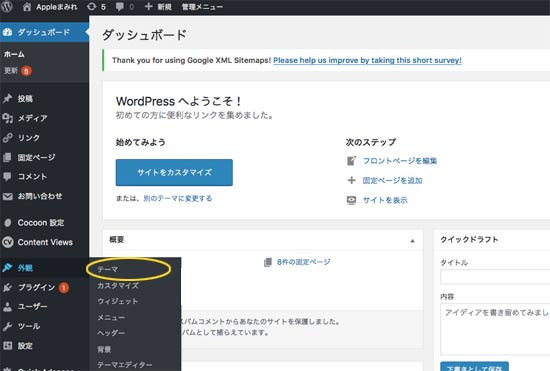This screenshot has width=550, height=371.
Task: Open the 8件の固定ページ link
Action: [304, 262]
